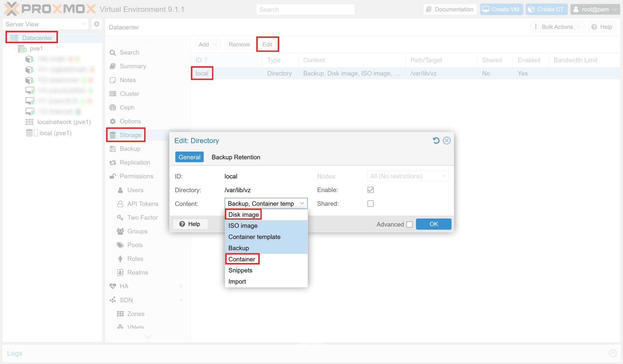Click the Server View settings gear icon
This screenshot has height=364, width=623.
[97, 24]
